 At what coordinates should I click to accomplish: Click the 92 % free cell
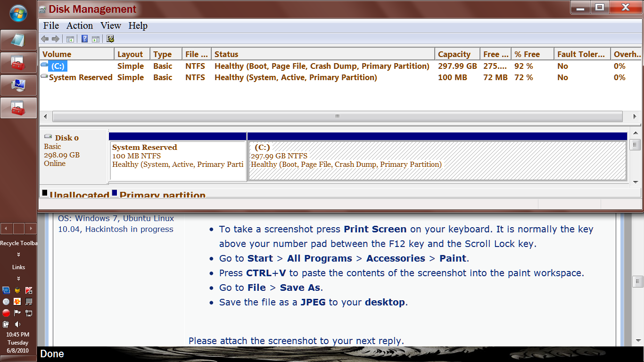[x=524, y=66]
